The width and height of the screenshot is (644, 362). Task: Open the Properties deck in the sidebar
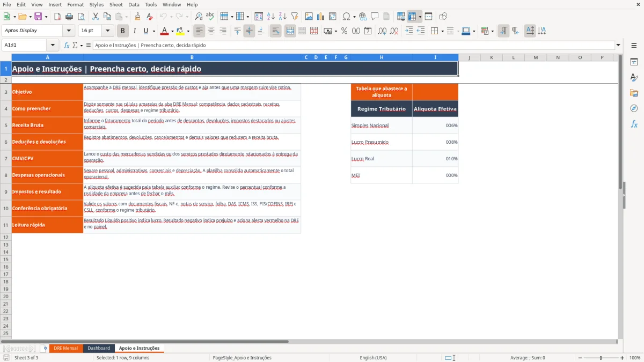(x=634, y=62)
